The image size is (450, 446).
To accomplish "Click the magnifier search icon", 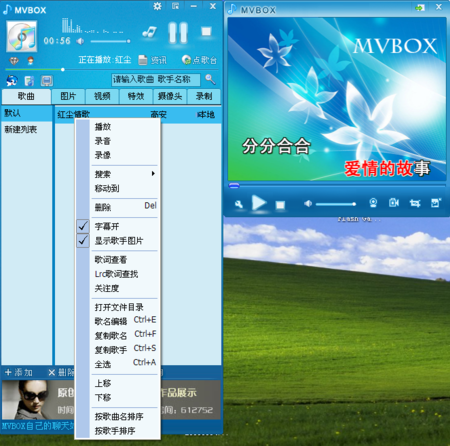I will tap(210, 79).
